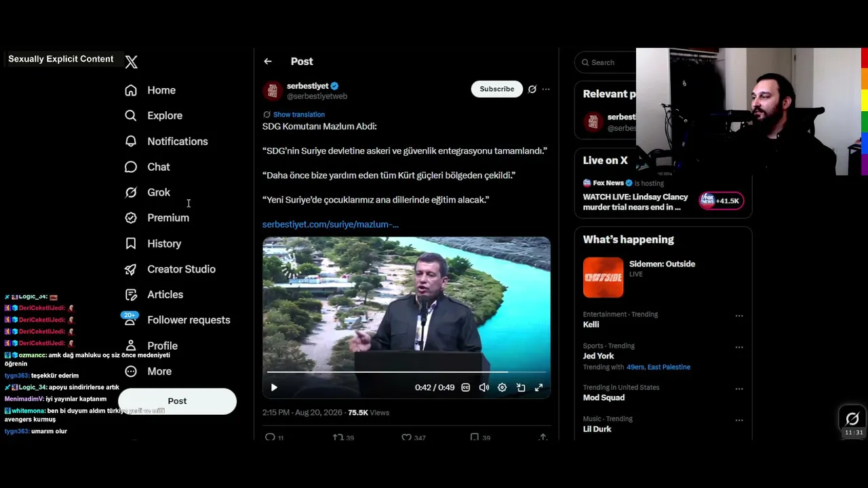Open the Jed York trending topic
868x488 pixels.
598,356
